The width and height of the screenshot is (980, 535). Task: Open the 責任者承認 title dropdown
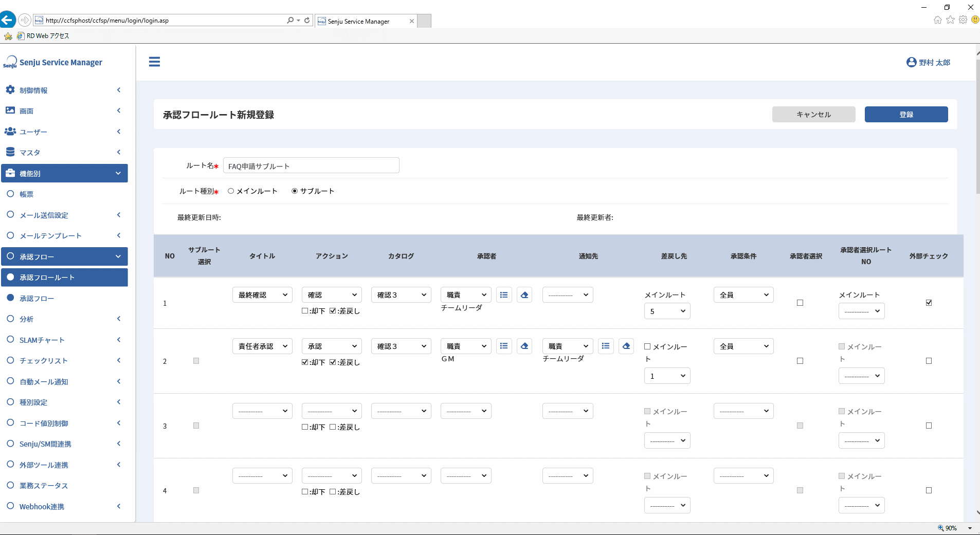262,346
